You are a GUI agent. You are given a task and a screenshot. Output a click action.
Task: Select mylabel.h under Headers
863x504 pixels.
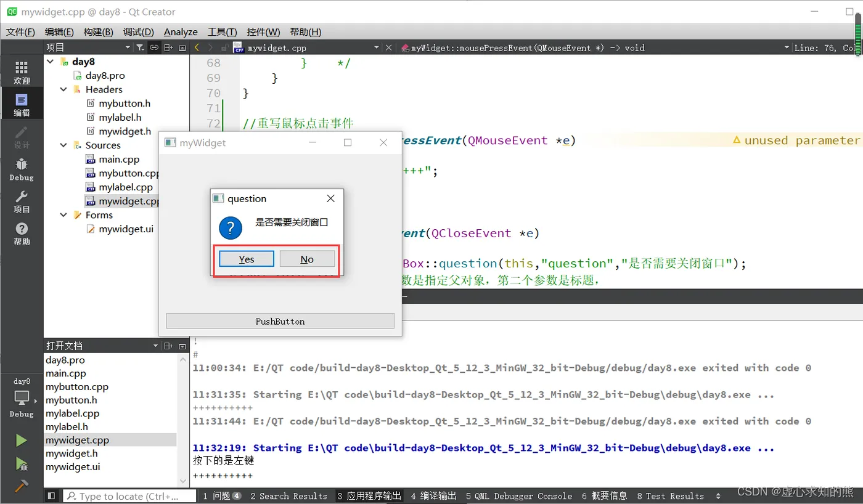click(x=120, y=117)
